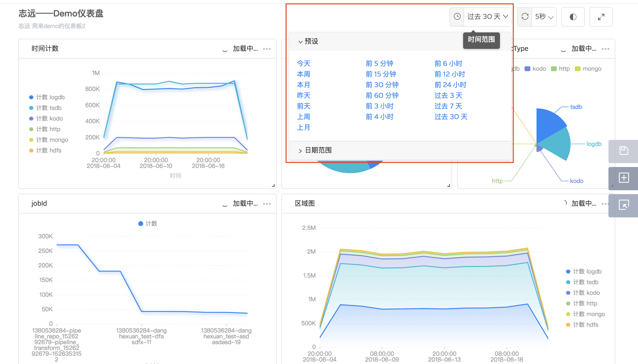This screenshot has width=638, height=364.
Task: Click the logdb slice label in pie chart
Action: tap(594, 144)
